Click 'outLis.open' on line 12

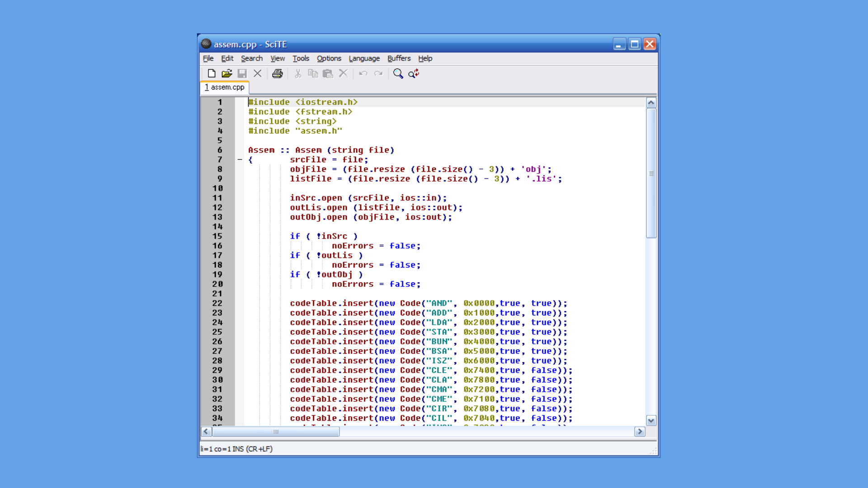319,207
